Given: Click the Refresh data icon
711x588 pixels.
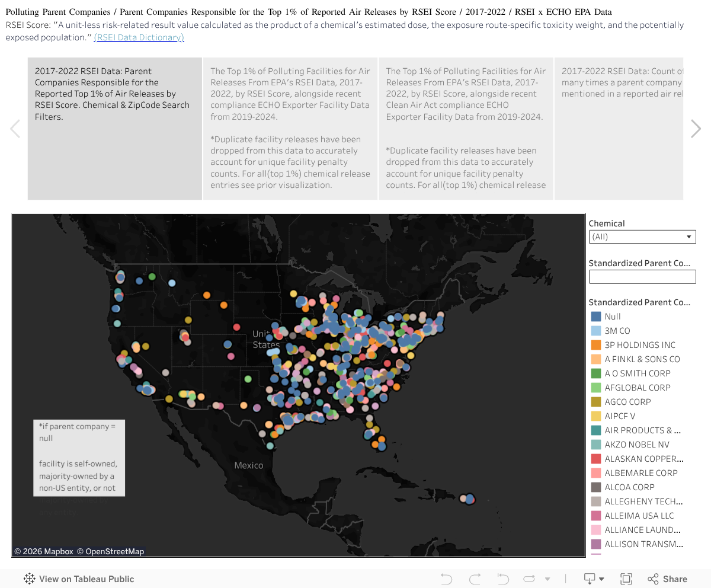Looking at the screenshot, I should pos(529,579).
